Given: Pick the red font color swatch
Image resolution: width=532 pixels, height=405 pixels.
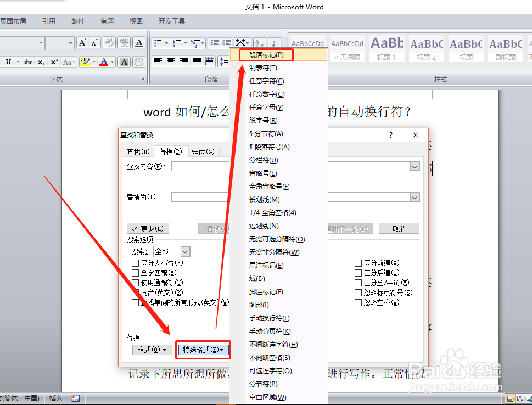Looking at the screenshot, I should click(104, 66).
